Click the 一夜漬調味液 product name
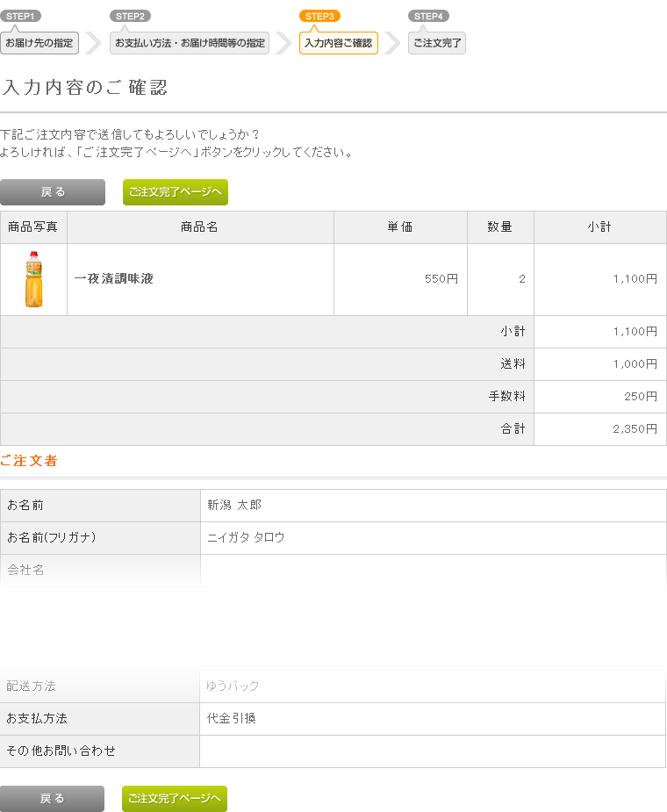The image size is (667, 812). [114, 278]
